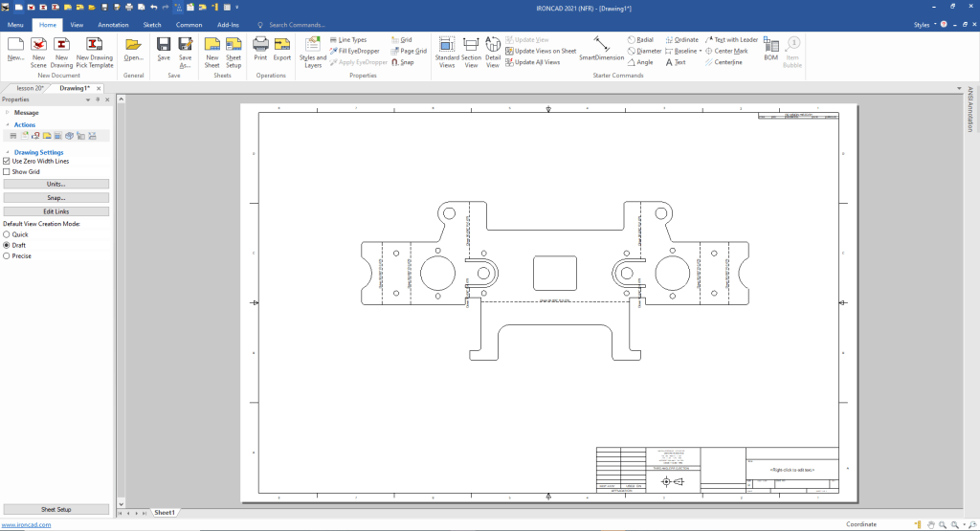Open the lesson 20 document tab
Screen dimensions: 980x531
coord(31,87)
